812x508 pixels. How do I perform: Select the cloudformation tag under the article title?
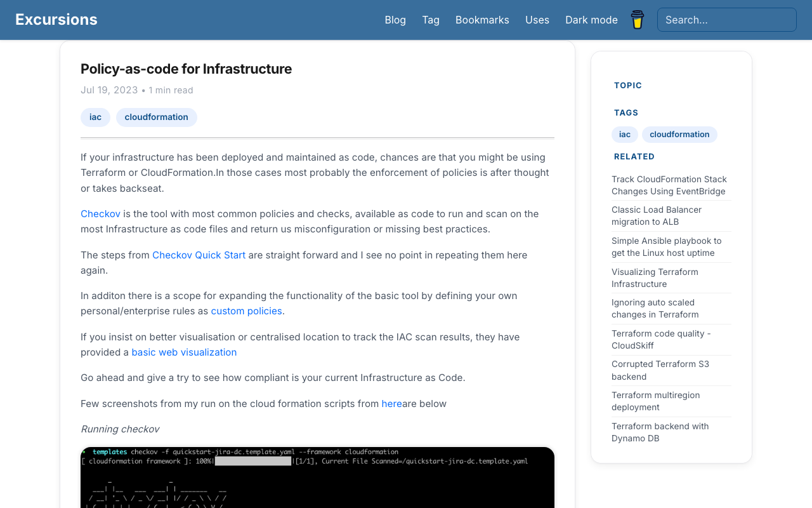click(156, 117)
